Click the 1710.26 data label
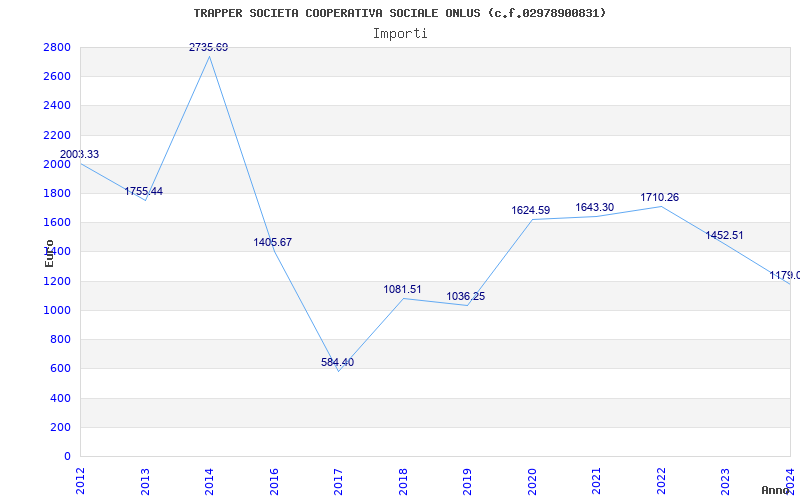 coord(660,197)
